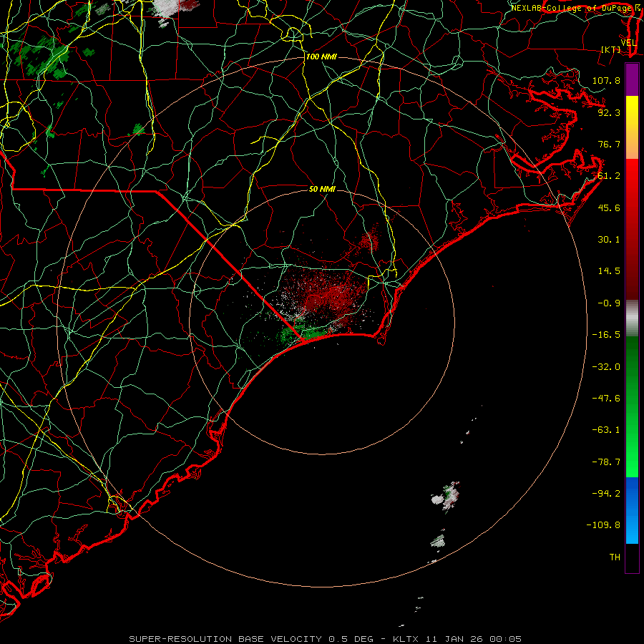The height and width of the screenshot is (644, 644).
Task: Select the gray near-zero segment of the velocity scale
Action: point(632,318)
